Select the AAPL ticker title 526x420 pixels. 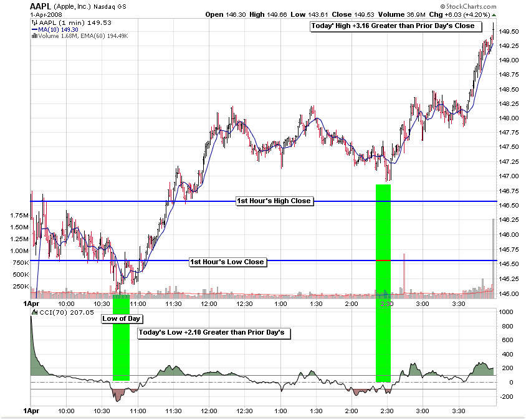point(41,6)
